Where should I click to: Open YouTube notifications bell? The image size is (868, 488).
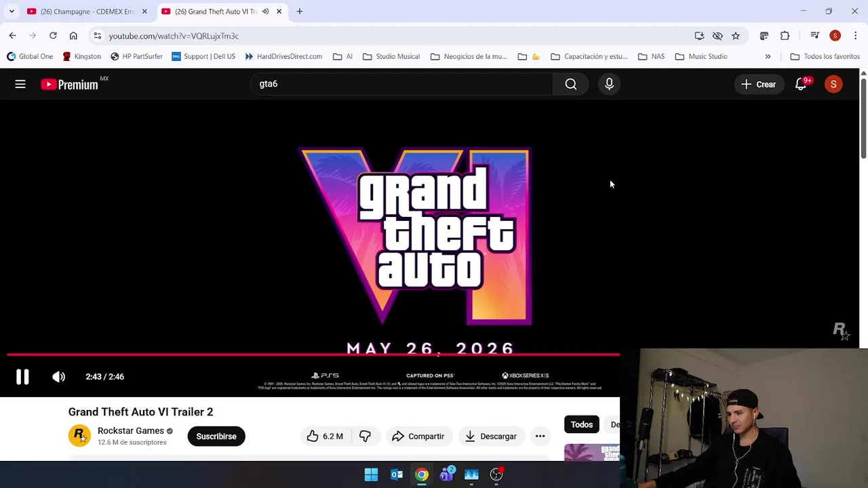801,84
